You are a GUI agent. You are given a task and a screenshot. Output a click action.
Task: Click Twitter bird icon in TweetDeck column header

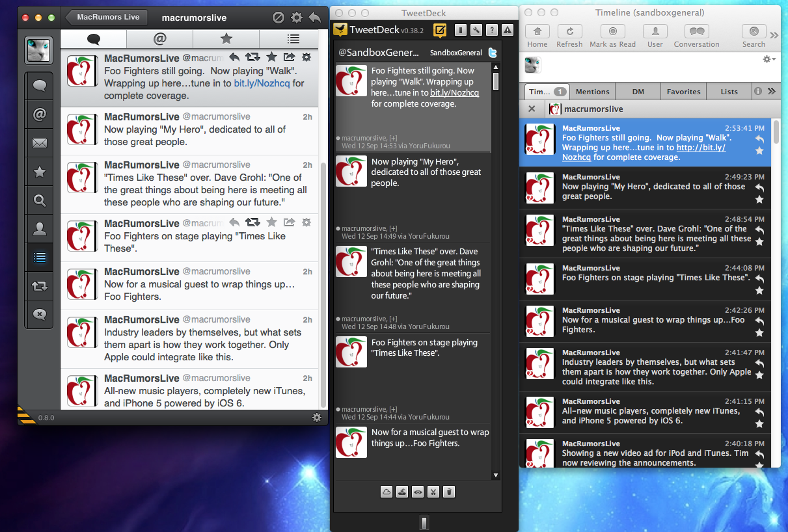coord(493,53)
